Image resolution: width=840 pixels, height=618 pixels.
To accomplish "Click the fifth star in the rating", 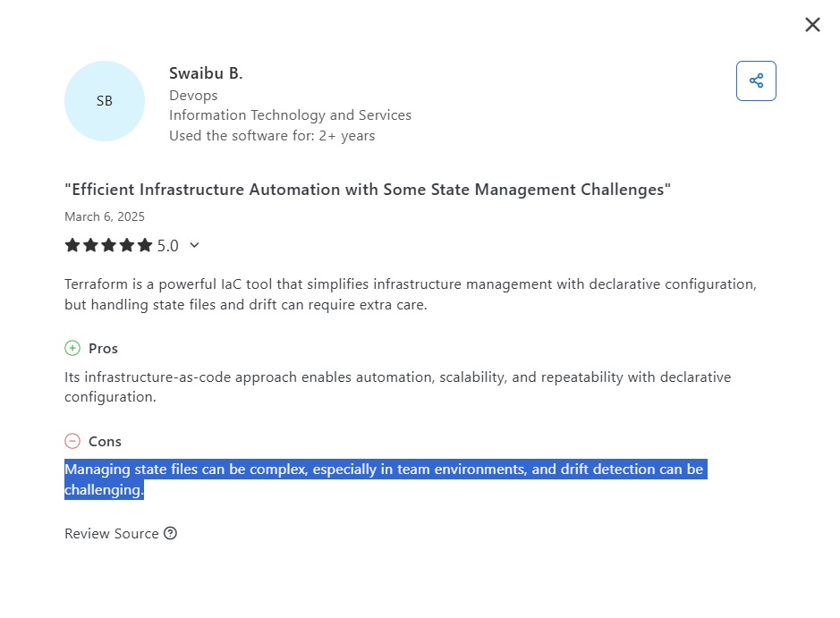I will tap(144, 245).
